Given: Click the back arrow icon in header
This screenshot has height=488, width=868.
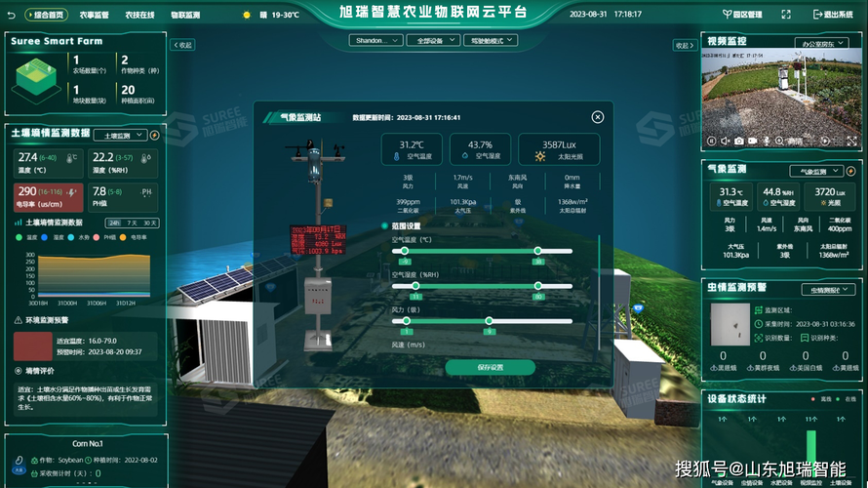Looking at the screenshot, I should pyautogui.click(x=11, y=15).
